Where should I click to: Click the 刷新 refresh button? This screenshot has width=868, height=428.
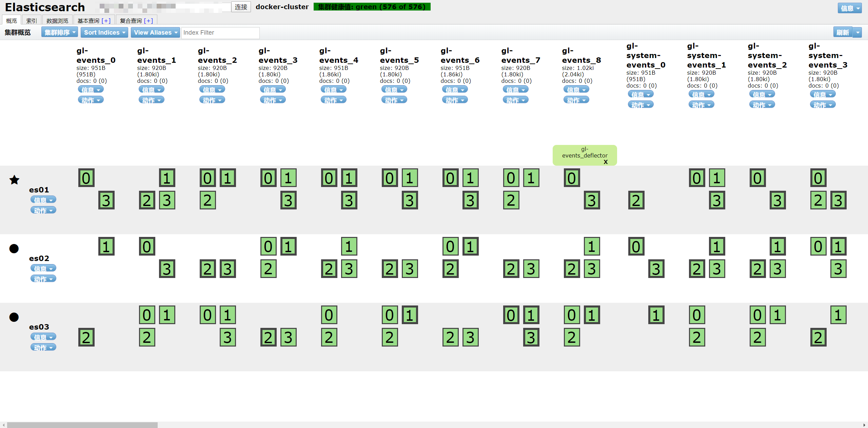pos(842,33)
